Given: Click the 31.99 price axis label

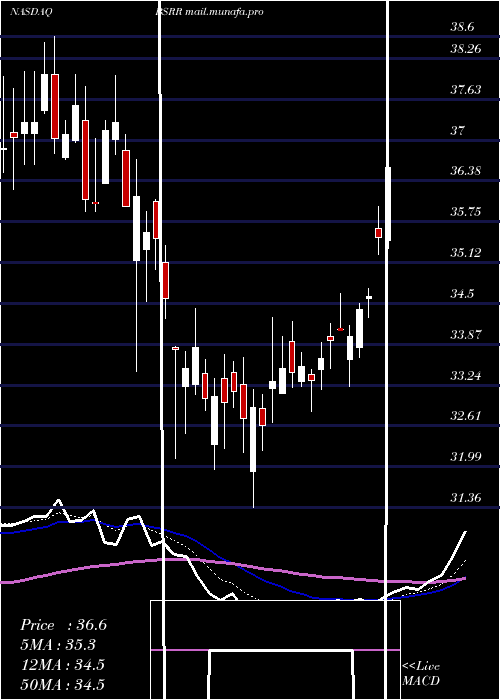Looking at the screenshot, I should pyautogui.click(x=466, y=456).
